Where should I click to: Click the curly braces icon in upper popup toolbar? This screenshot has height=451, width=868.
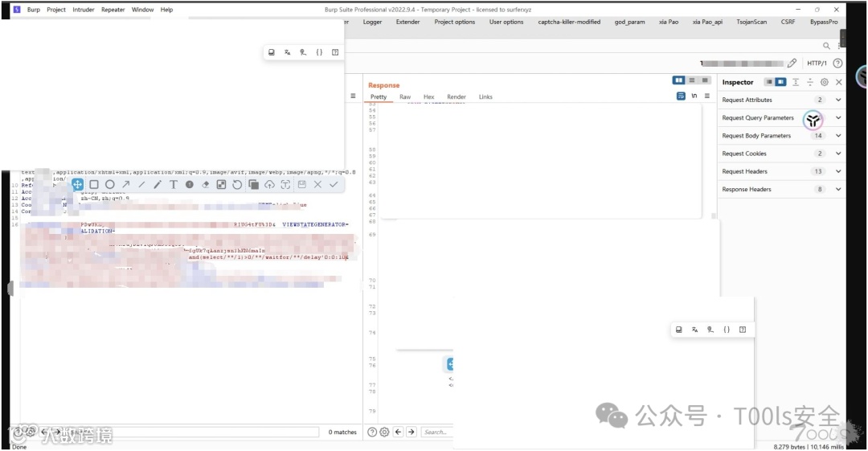click(319, 52)
